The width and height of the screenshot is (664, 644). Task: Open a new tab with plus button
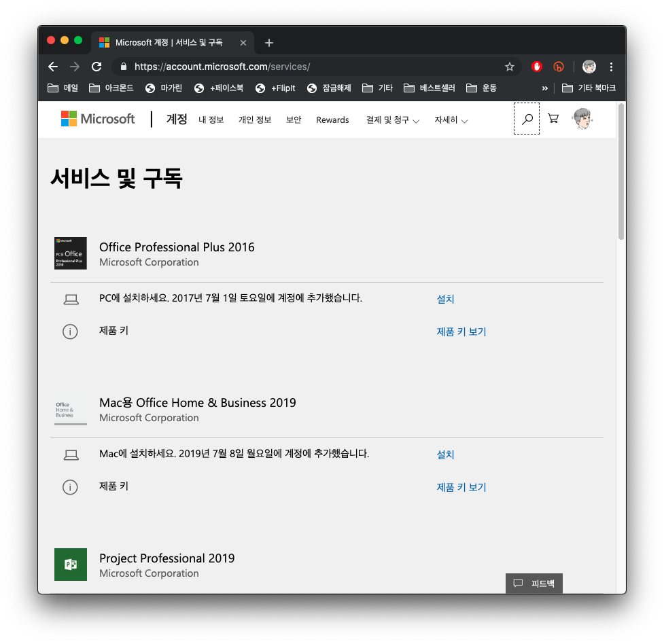click(269, 43)
